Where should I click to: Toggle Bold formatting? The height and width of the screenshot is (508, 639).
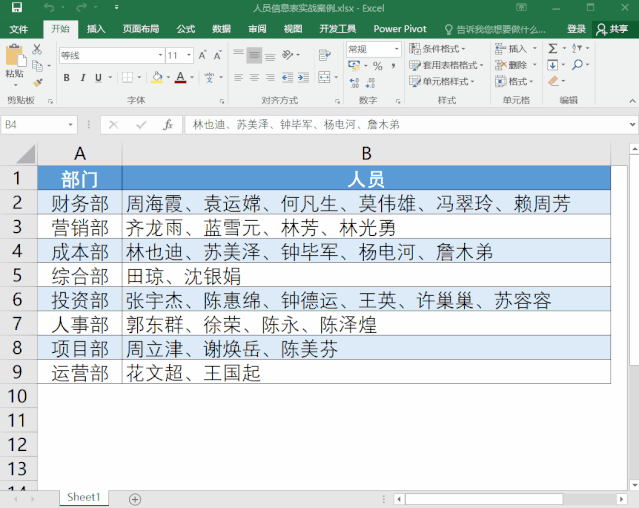click(x=66, y=77)
